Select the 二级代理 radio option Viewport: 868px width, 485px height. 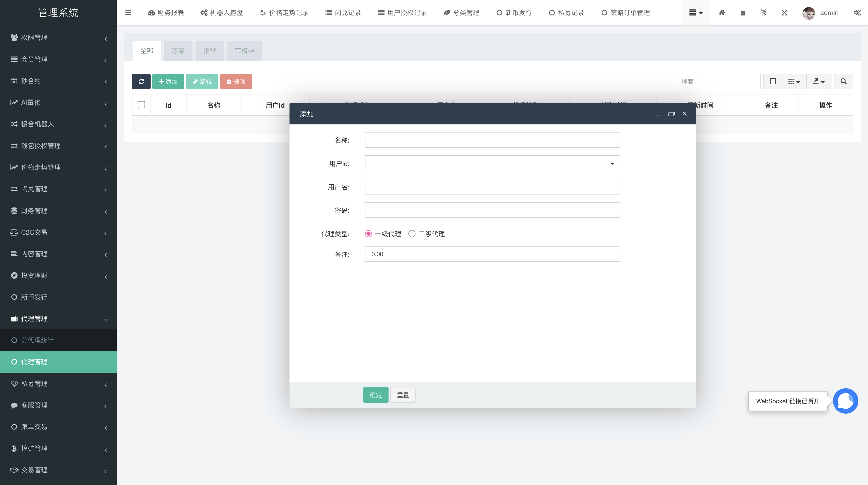(412, 234)
